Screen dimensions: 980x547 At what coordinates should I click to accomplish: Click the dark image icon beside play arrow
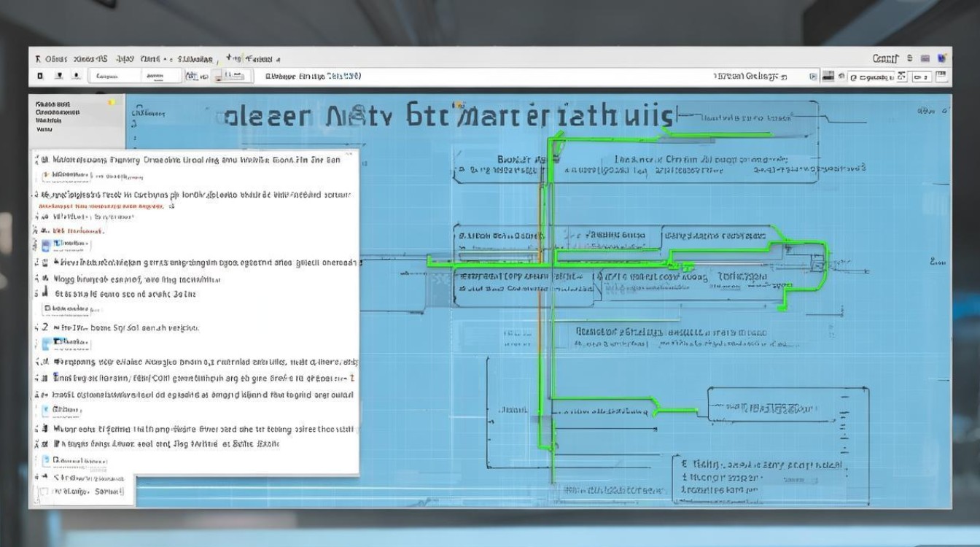click(828, 76)
